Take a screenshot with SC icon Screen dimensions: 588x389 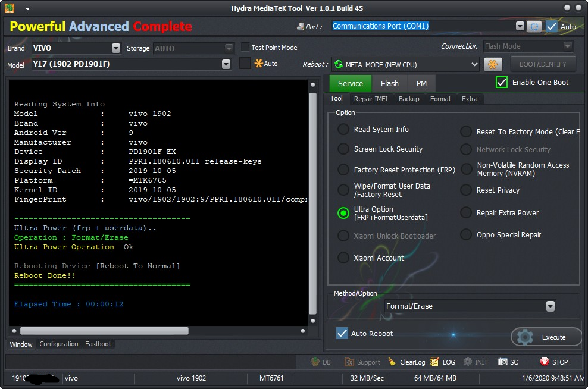pos(502,362)
